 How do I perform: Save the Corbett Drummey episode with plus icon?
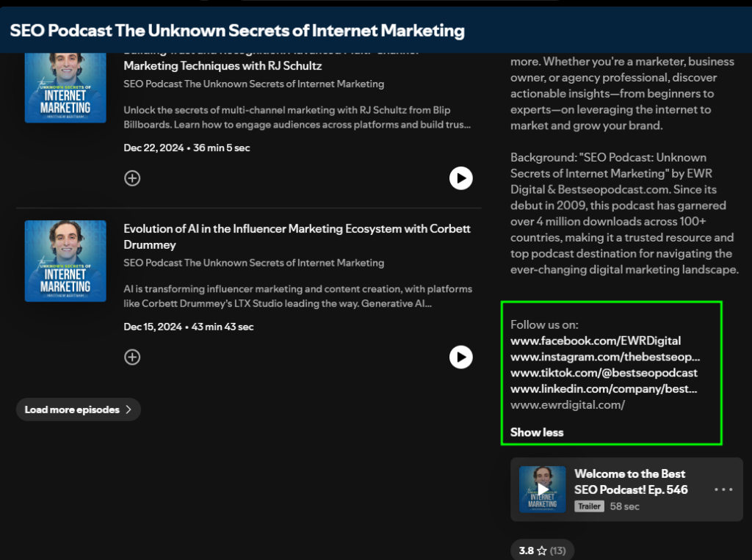coord(132,357)
